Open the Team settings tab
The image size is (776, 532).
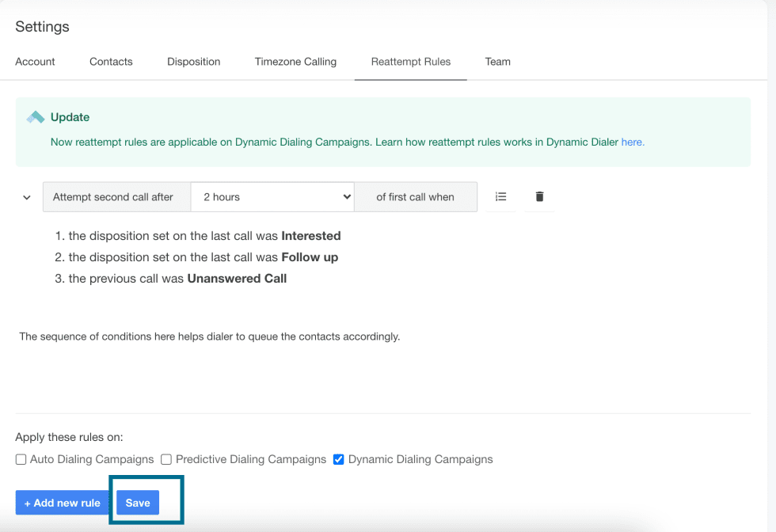[497, 62]
